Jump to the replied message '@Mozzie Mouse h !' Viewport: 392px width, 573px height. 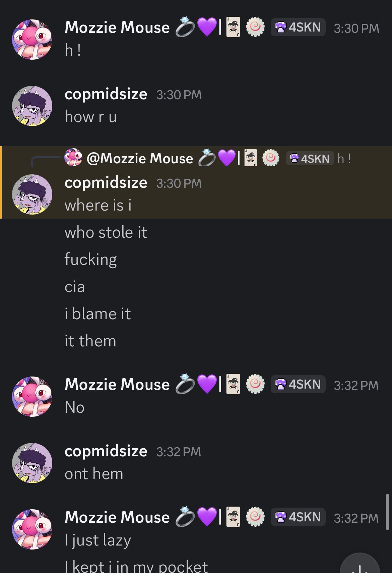click(x=208, y=158)
